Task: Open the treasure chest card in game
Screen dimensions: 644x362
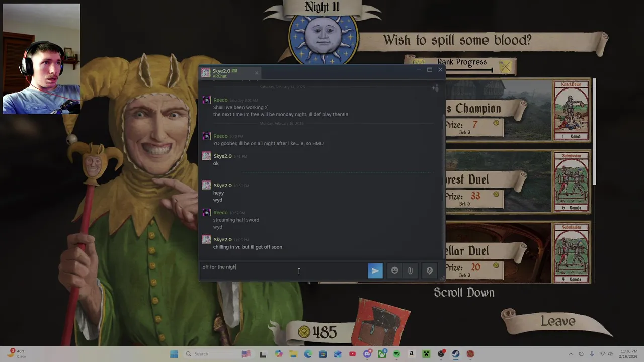Action: pyautogui.click(x=384, y=321)
